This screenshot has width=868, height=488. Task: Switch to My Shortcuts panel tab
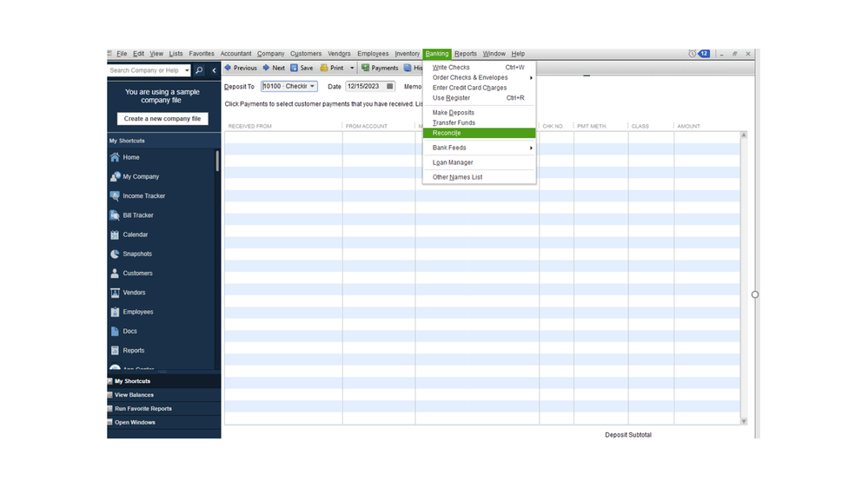(x=164, y=381)
